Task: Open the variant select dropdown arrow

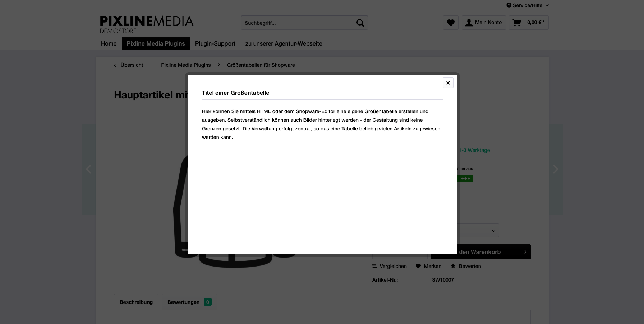Action: [x=493, y=231]
